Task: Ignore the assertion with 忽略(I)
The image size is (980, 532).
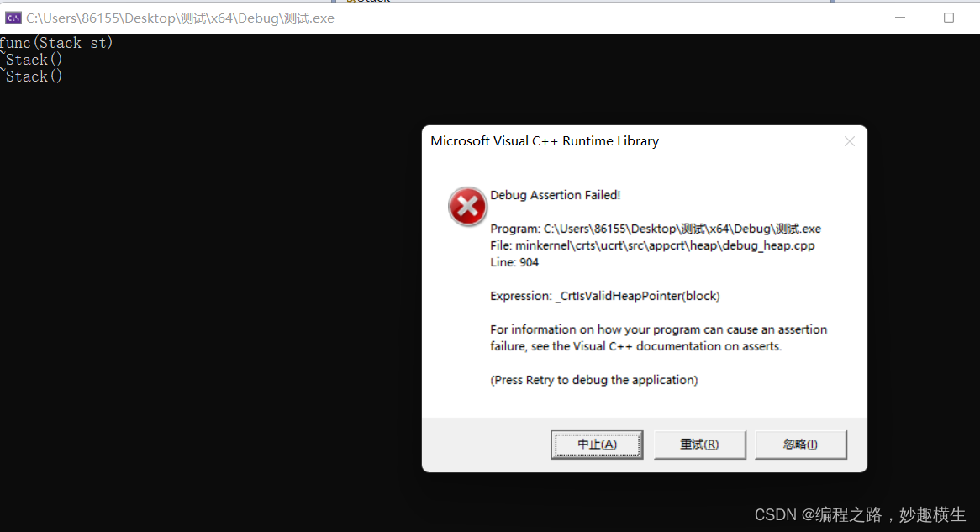Action: pyautogui.click(x=801, y=445)
